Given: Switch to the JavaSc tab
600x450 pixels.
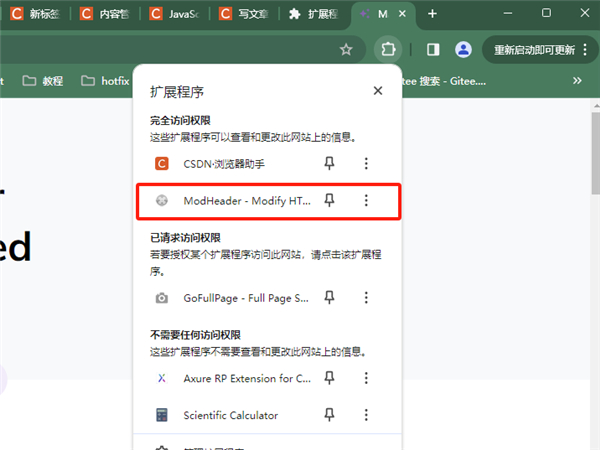Looking at the screenshot, I should 175,14.
